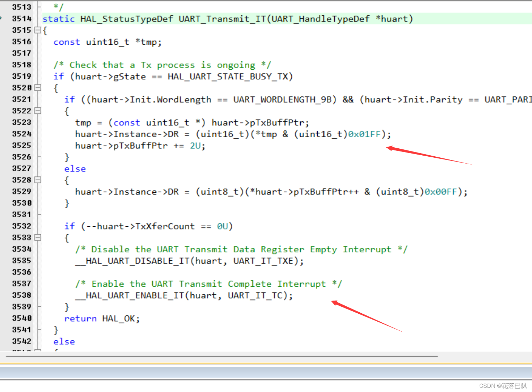Collapse the fold marker at line 3522
This screenshot has height=392, width=532.
click(38, 111)
